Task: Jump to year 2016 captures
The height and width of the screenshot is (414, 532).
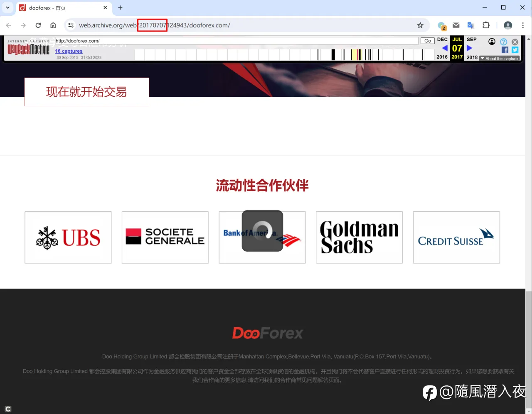Action: pyautogui.click(x=442, y=57)
